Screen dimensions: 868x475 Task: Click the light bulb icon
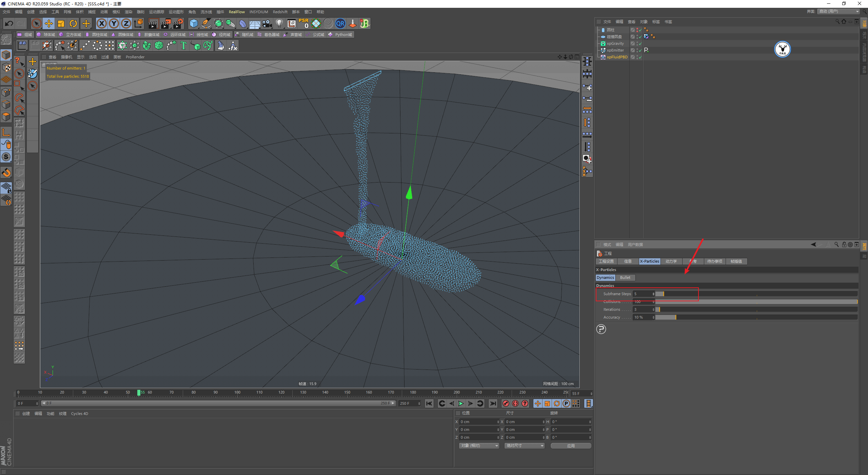(279, 23)
